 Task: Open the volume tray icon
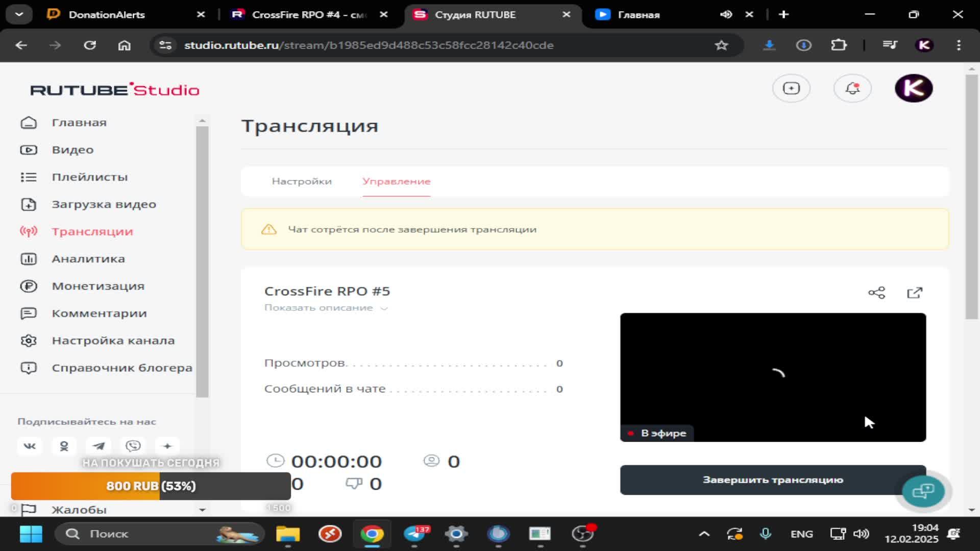tap(861, 534)
